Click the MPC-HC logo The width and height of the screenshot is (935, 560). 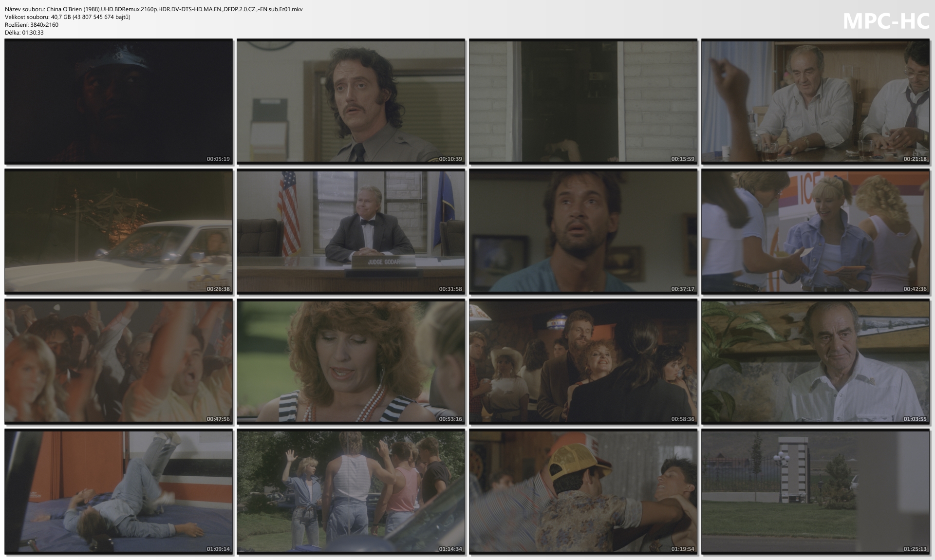(x=886, y=21)
